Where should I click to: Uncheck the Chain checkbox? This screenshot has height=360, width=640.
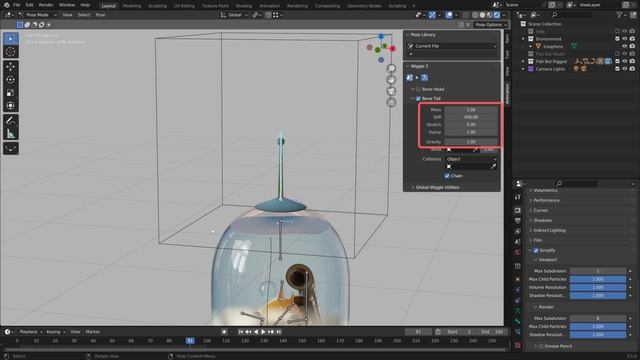click(447, 176)
